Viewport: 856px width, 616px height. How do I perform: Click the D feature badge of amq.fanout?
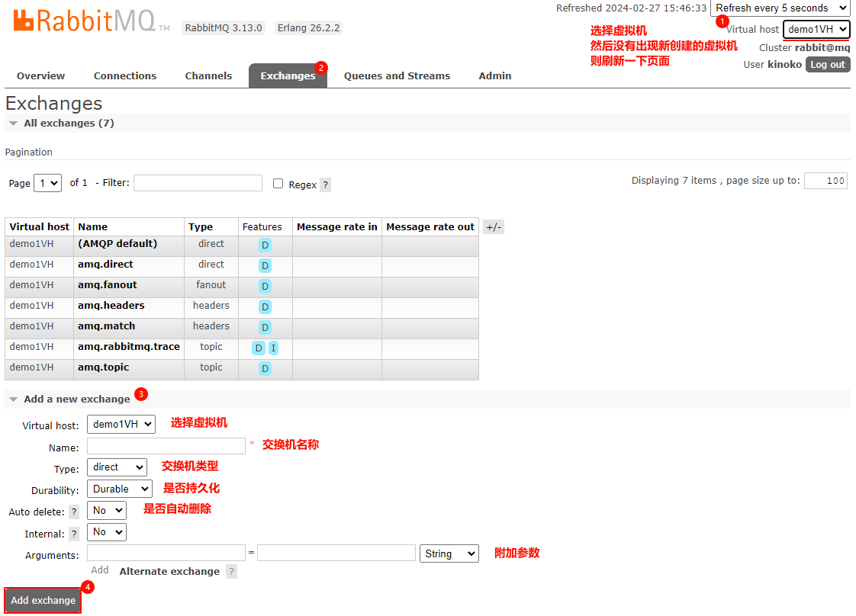click(265, 287)
